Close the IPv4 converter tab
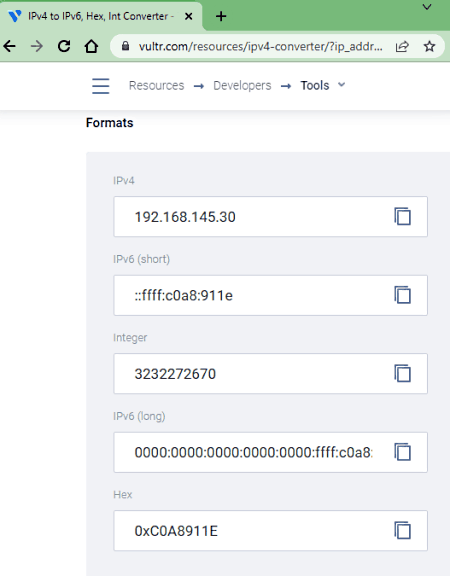Screen dimensions: 450x576 188,16
